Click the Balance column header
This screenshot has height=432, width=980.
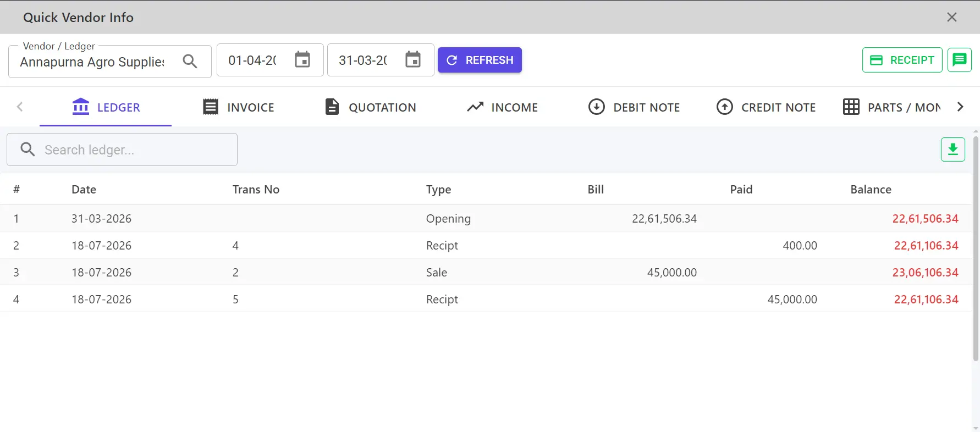(x=871, y=190)
